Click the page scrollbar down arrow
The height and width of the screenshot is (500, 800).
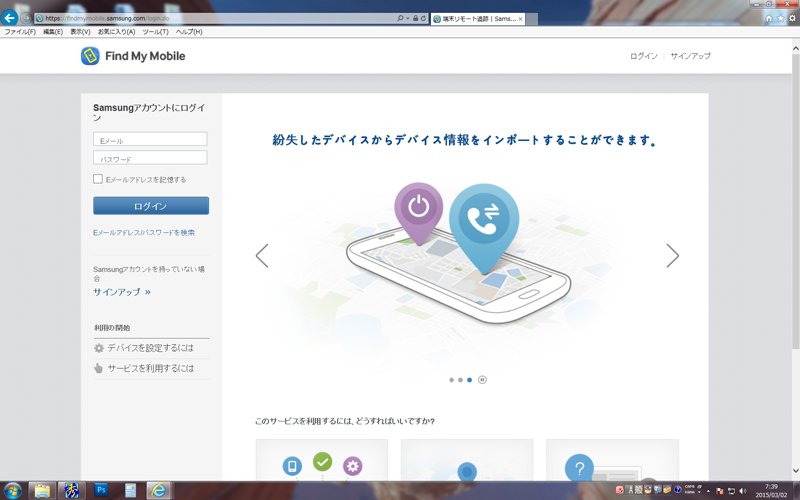(795, 471)
